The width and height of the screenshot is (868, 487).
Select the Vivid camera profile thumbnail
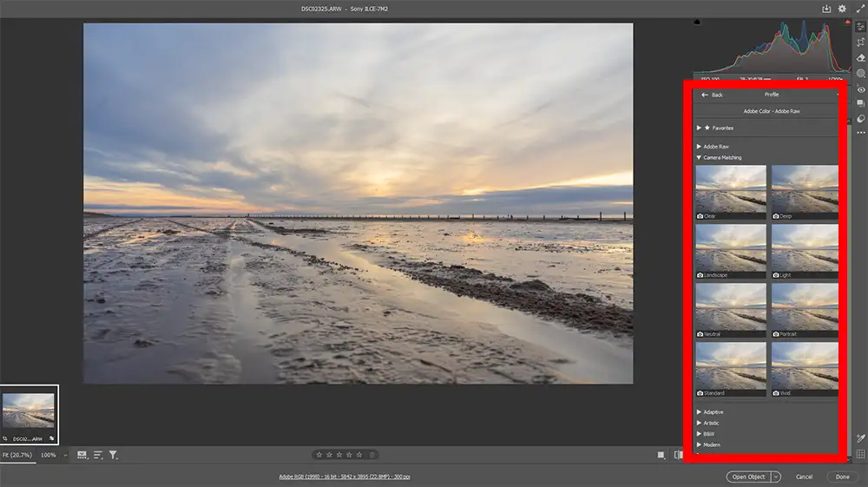(x=805, y=369)
